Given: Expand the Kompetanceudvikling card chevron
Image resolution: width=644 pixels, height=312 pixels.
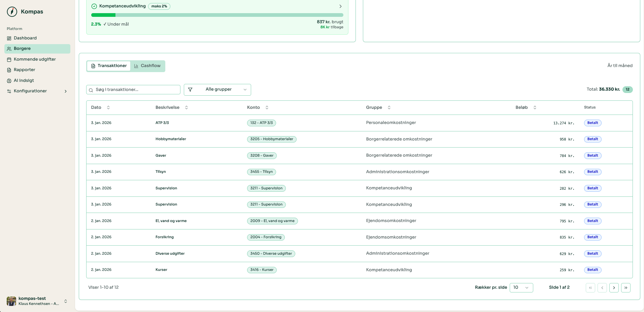Looking at the screenshot, I should pyautogui.click(x=340, y=6).
